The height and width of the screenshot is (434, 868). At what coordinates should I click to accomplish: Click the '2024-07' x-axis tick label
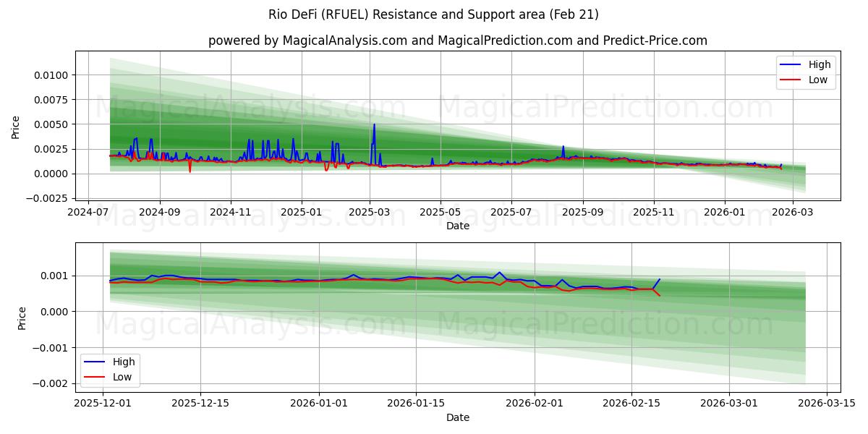pos(88,212)
